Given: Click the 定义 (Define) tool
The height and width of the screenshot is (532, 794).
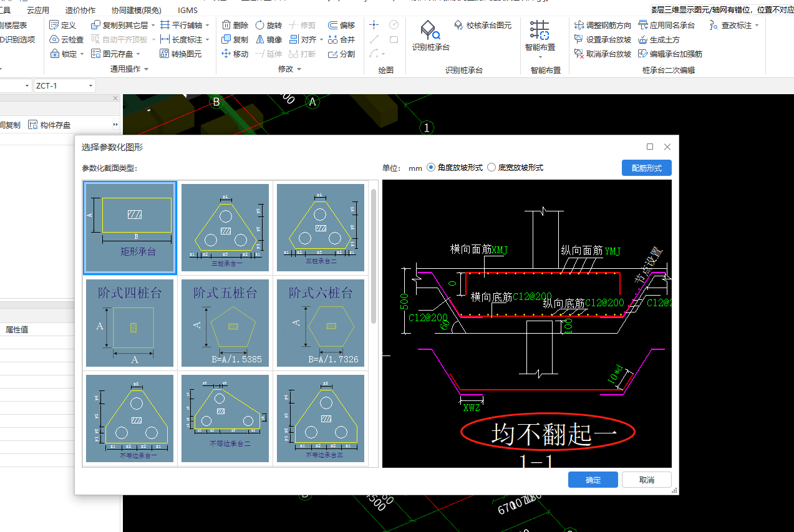Looking at the screenshot, I should [62, 25].
